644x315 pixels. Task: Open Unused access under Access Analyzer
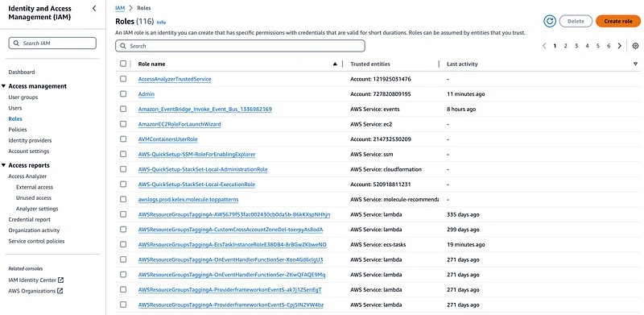coord(34,198)
